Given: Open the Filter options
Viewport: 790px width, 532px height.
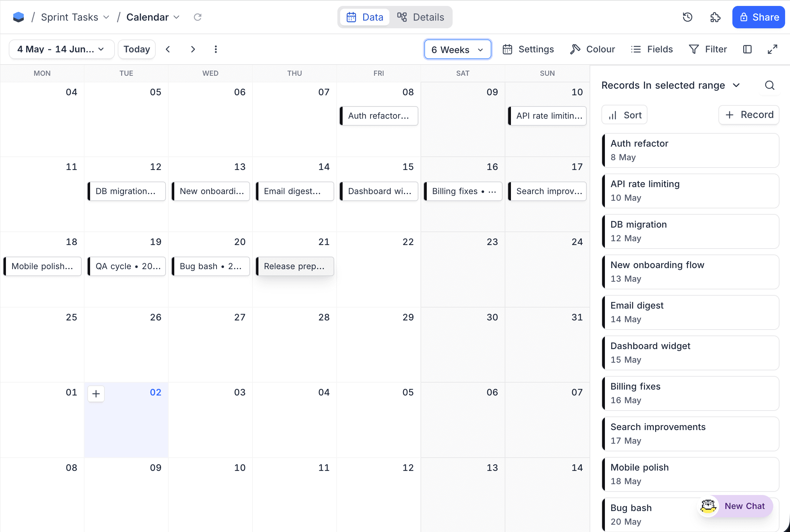Looking at the screenshot, I should 708,49.
